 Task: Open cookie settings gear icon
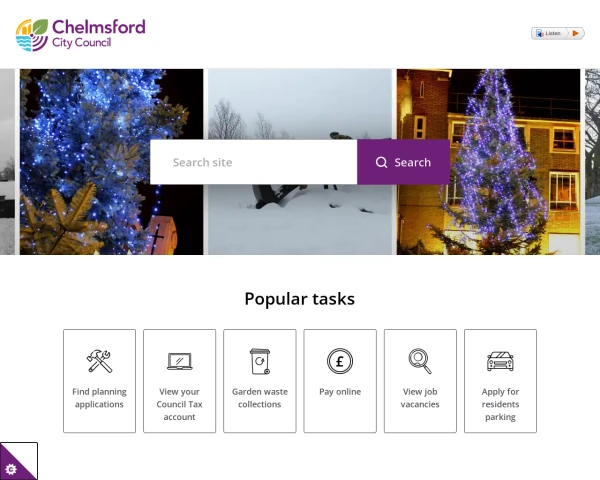[11, 469]
